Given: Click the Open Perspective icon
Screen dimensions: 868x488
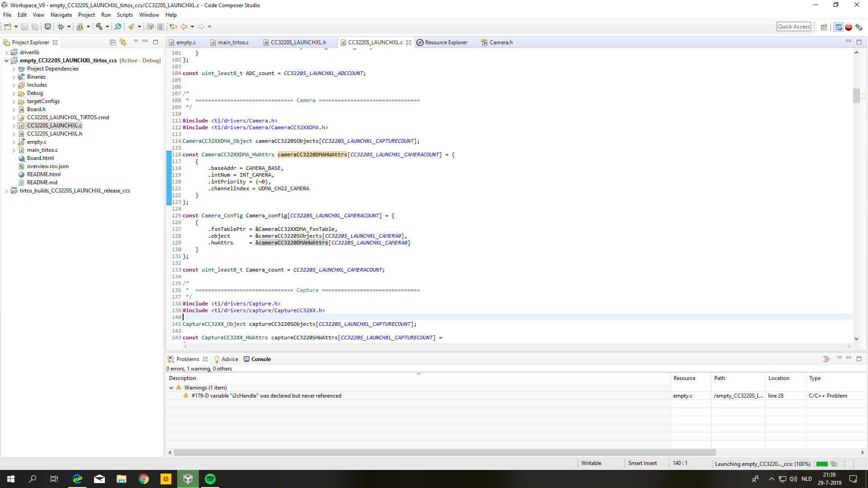Looking at the screenshot, I should point(824,27).
